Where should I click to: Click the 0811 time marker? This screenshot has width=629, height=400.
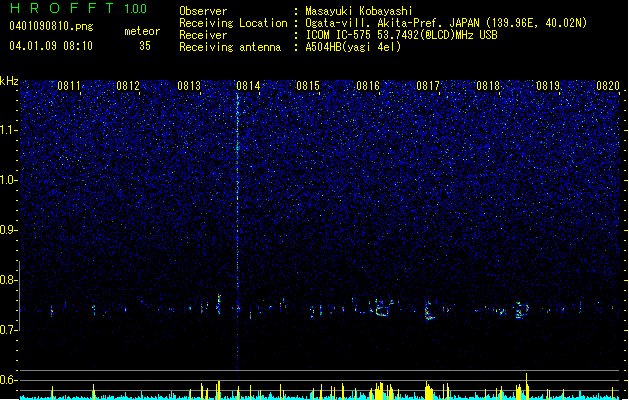point(69,86)
